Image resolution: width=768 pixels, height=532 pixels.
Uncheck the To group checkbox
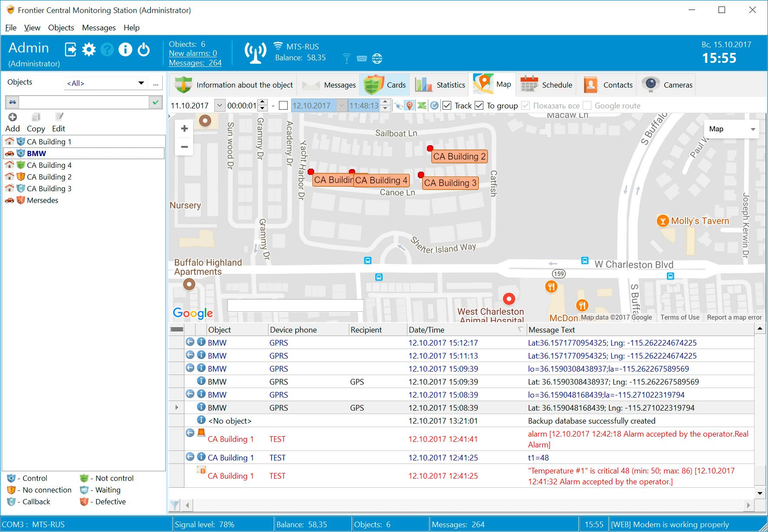pos(479,105)
